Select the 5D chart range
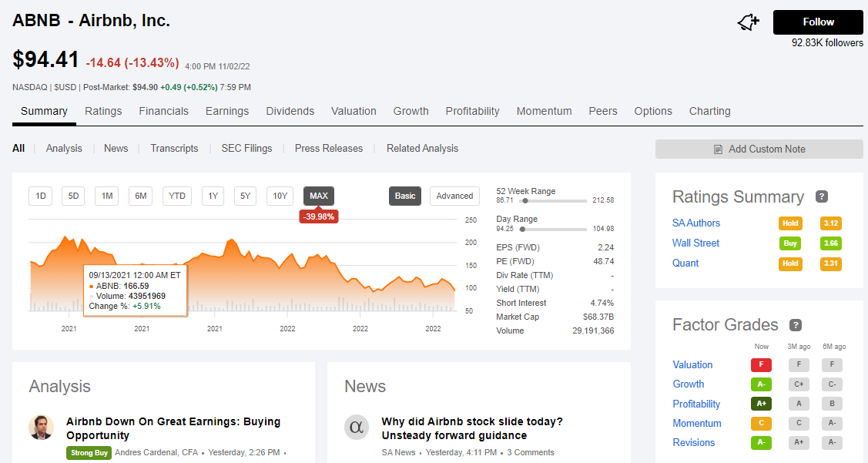 (x=73, y=196)
